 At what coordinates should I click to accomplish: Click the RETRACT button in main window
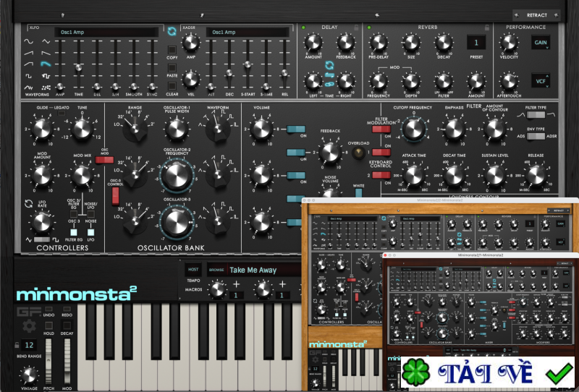[x=536, y=15]
